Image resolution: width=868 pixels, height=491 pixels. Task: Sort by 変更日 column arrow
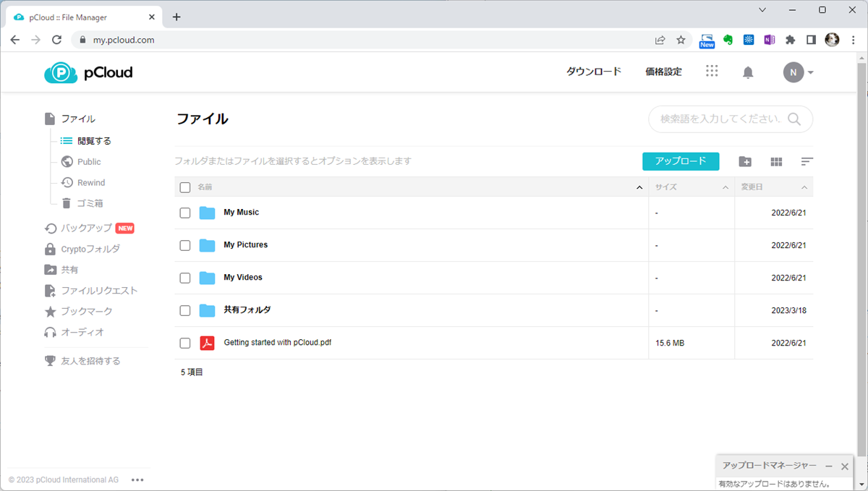[804, 188]
